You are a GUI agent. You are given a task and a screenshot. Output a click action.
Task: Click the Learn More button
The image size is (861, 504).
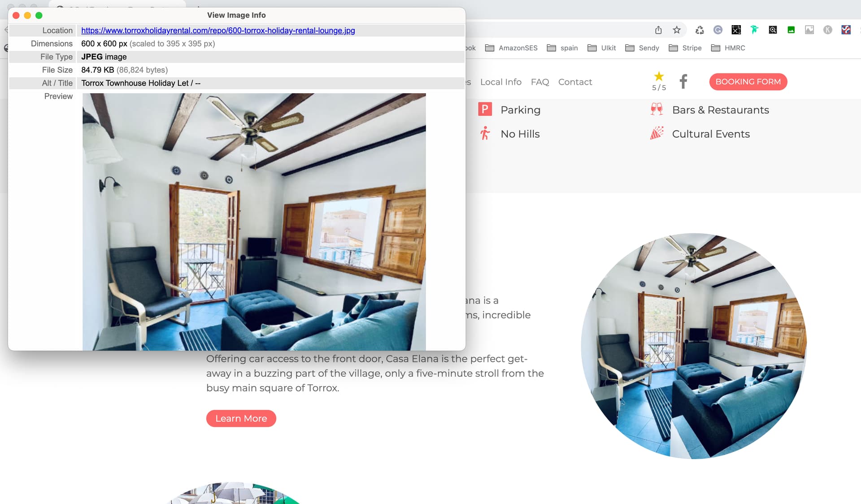[x=241, y=418]
